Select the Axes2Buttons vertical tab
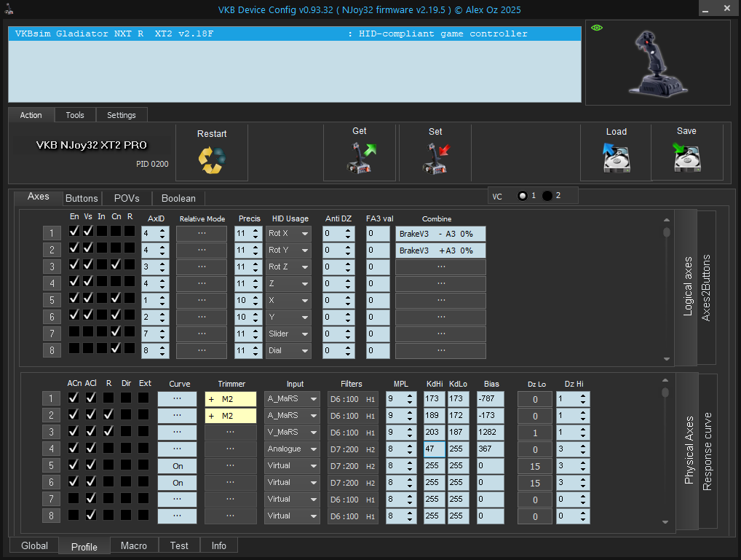741x560 pixels. 706,288
